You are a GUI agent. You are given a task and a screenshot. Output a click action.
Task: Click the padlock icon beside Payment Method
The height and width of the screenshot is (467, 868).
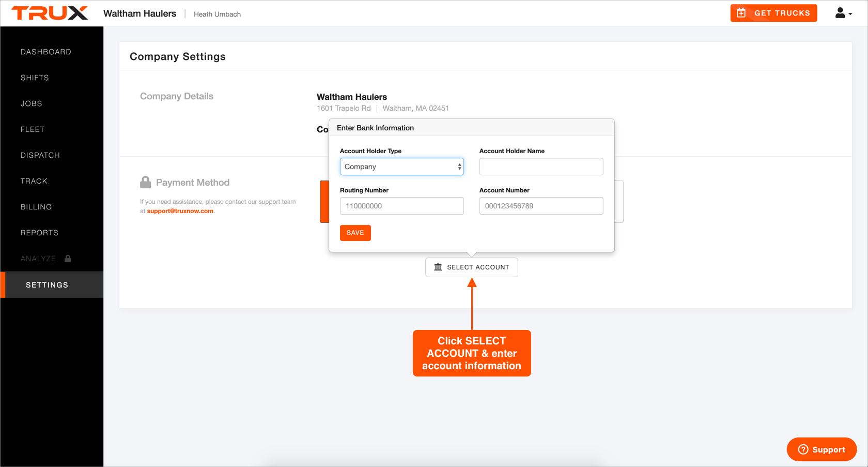pyautogui.click(x=146, y=182)
